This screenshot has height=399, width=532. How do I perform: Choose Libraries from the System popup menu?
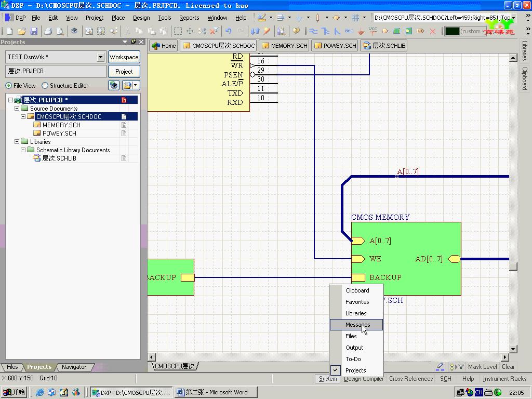(356, 313)
